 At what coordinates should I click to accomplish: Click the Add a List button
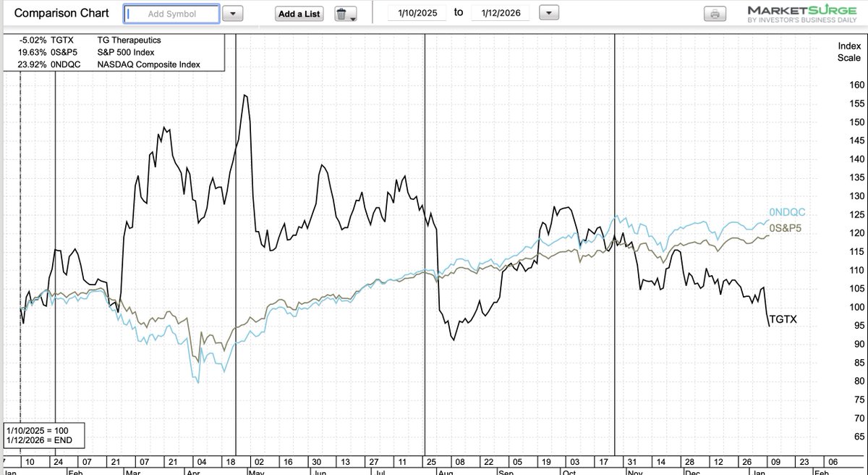299,14
